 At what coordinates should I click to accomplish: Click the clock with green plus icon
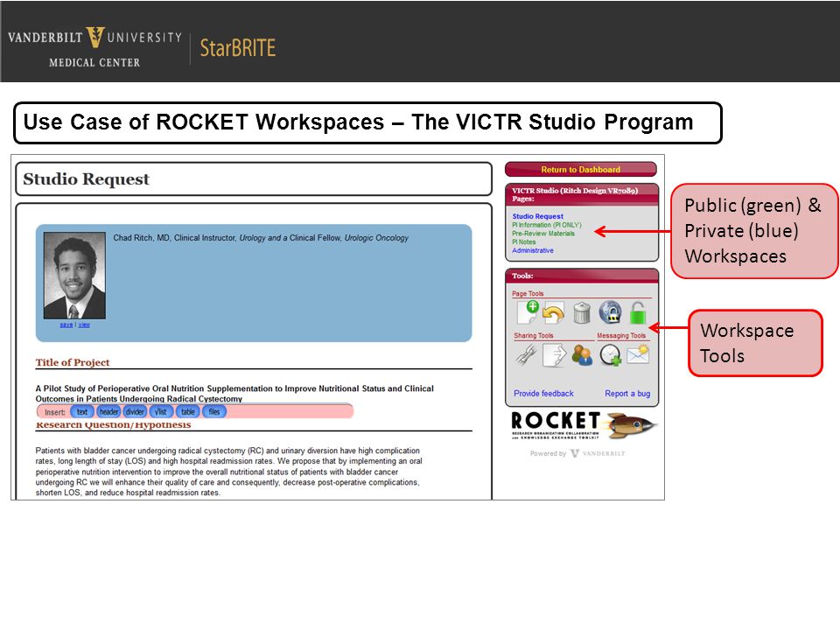610,355
